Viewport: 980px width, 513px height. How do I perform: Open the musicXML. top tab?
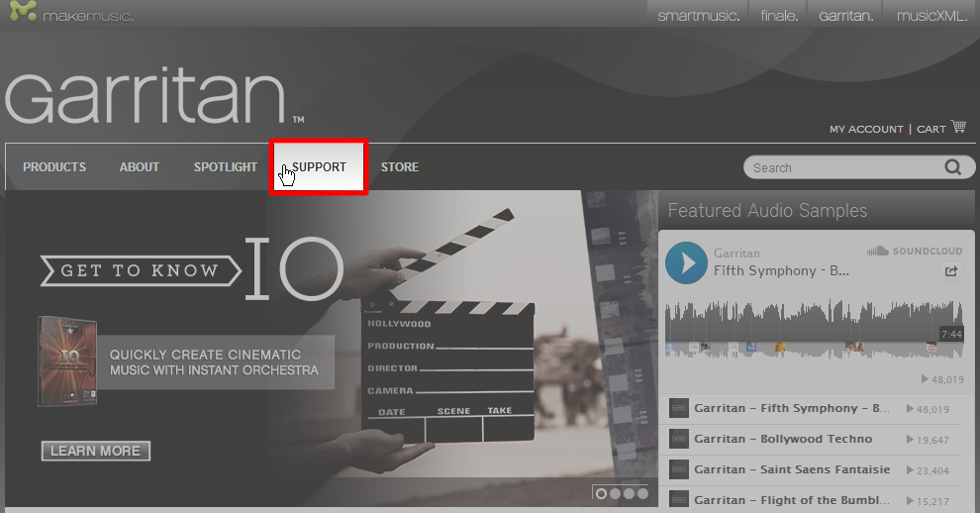[931, 15]
